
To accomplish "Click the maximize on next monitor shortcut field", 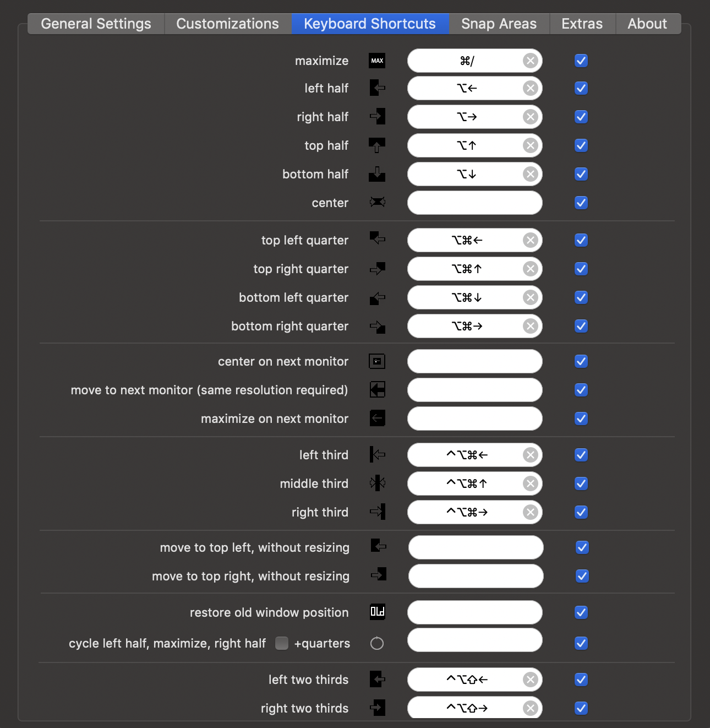I will click(x=474, y=419).
